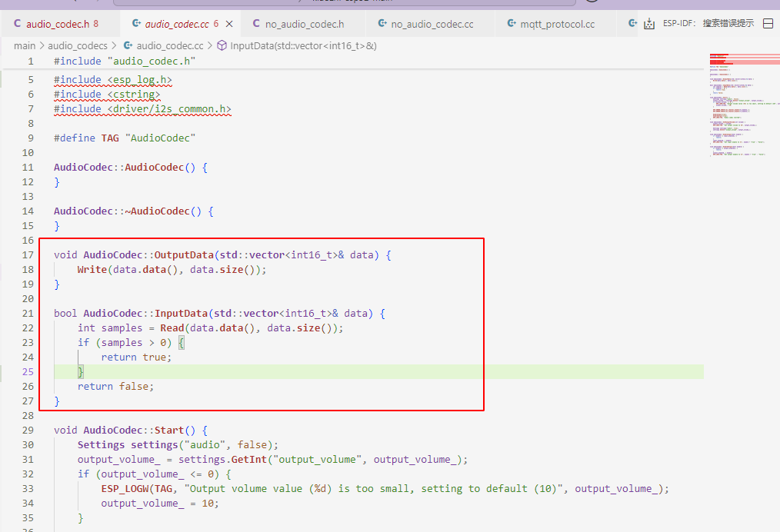Image resolution: width=780 pixels, height=532 pixels.
Task: Click line number 17 in the gutter
Action: [x=28, y=255]
